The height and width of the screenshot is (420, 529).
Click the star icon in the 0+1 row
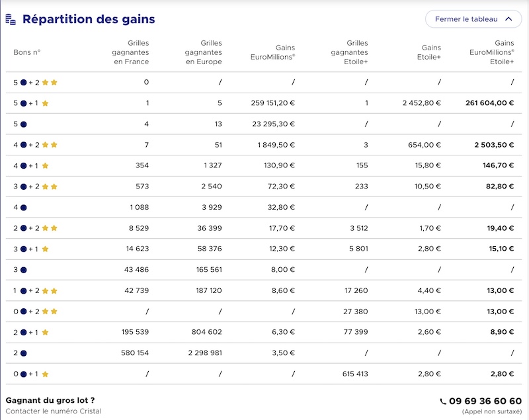pos(45,374)
